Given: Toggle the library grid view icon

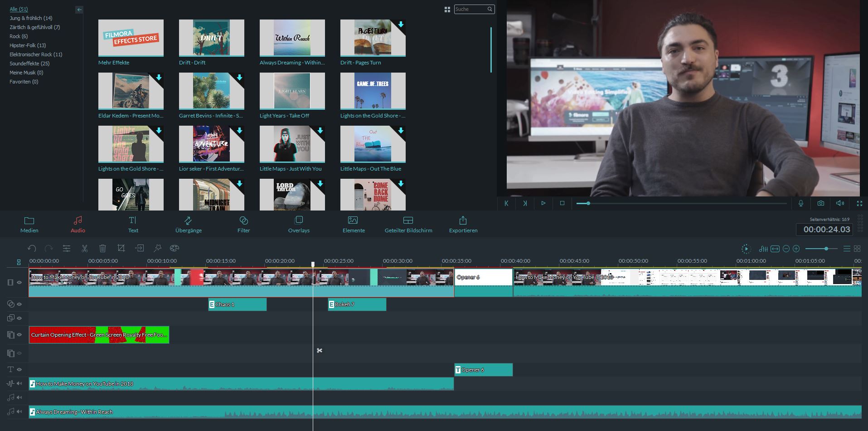Looking at the screenshot, I should [447, 9].
